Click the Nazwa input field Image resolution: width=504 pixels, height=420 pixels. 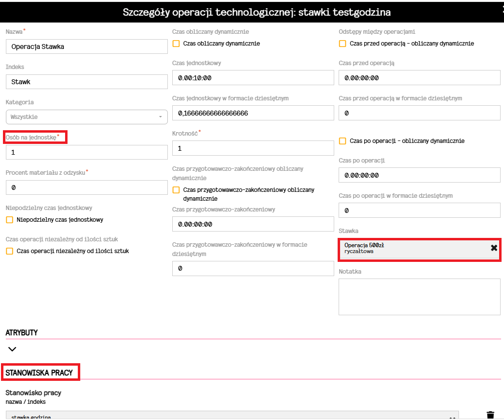point(87,47)
